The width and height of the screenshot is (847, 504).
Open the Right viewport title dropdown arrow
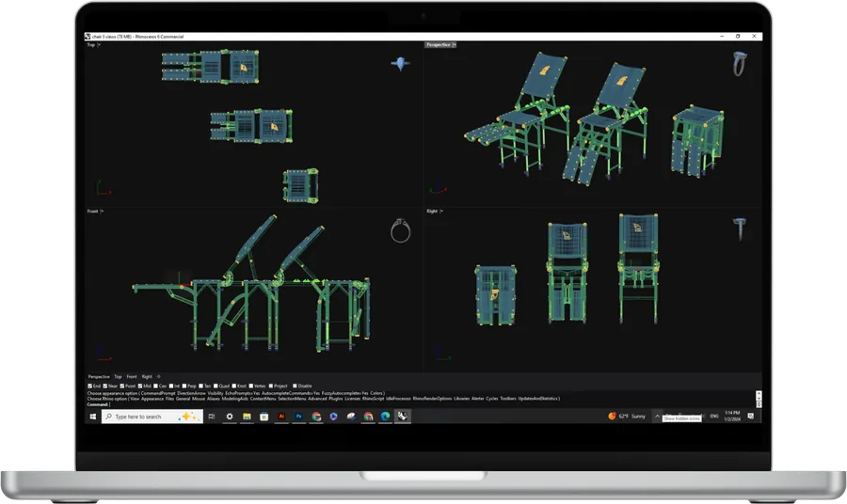[x=441, y=211]
